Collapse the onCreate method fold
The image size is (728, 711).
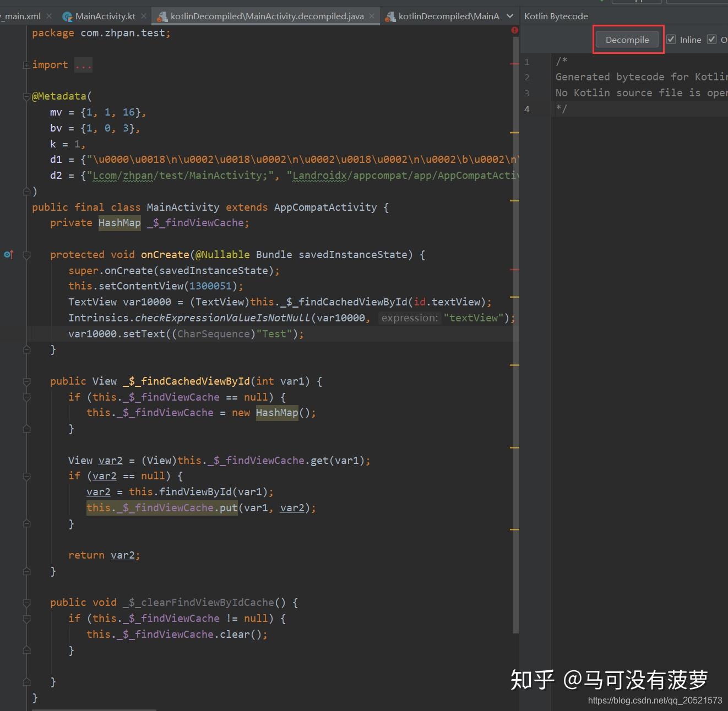click(26, 255)
